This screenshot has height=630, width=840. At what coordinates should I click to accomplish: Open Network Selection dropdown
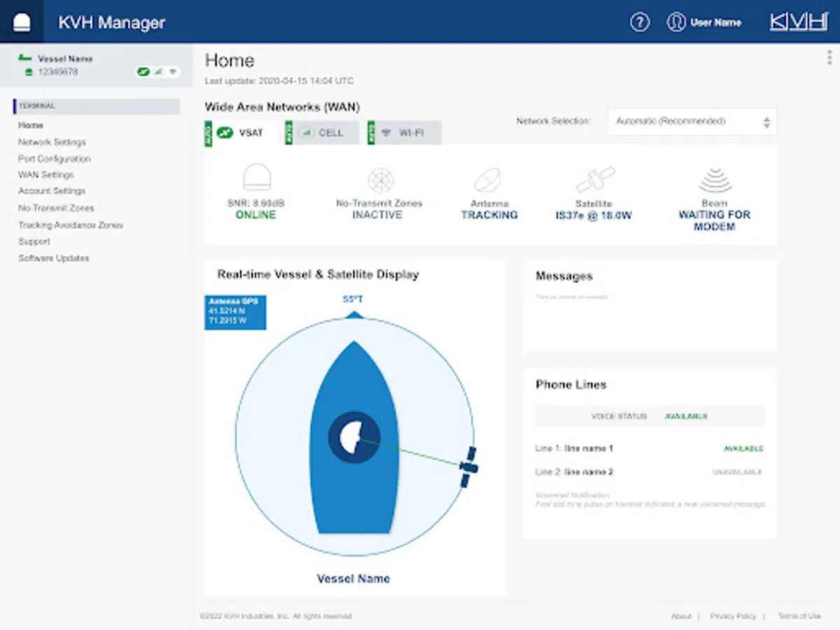[692, 122]
